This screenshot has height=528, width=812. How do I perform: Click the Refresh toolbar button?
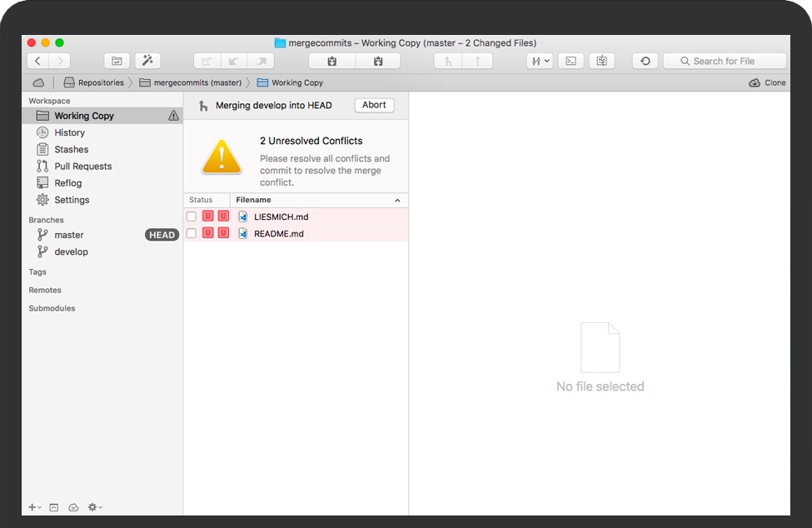tap(645, 61)
